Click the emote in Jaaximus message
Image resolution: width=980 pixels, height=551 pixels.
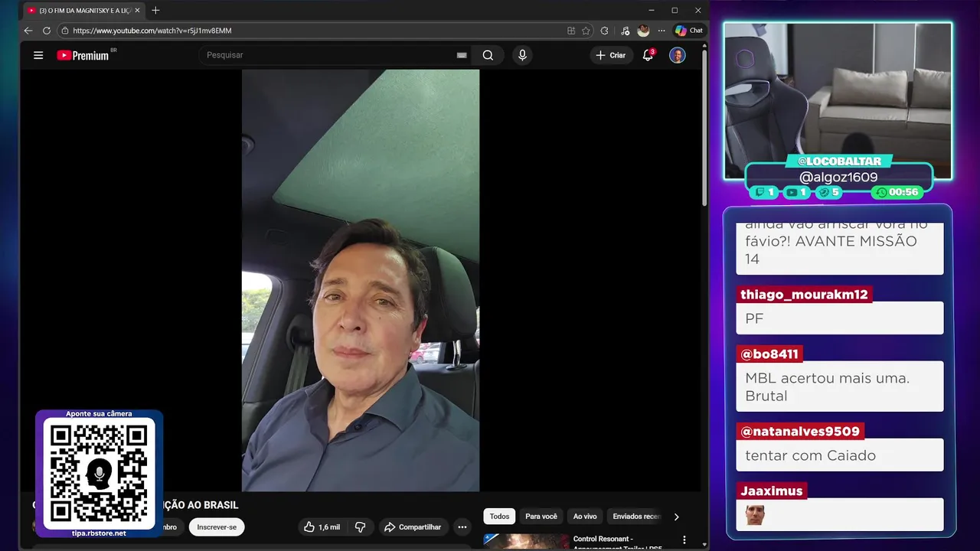(755, 515)
